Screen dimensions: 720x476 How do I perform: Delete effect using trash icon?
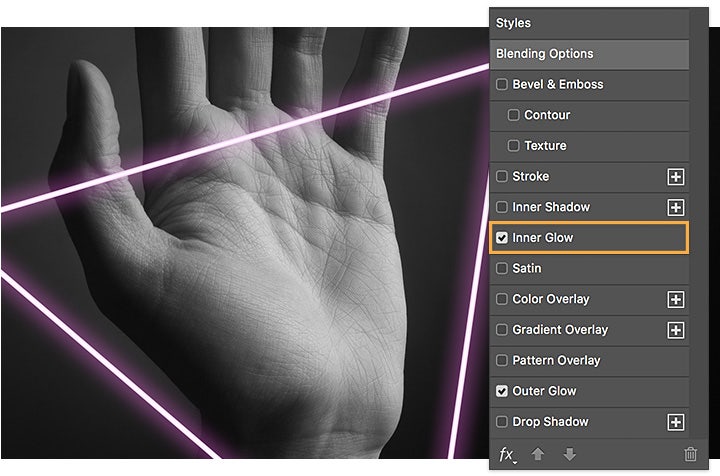point(690,454)
